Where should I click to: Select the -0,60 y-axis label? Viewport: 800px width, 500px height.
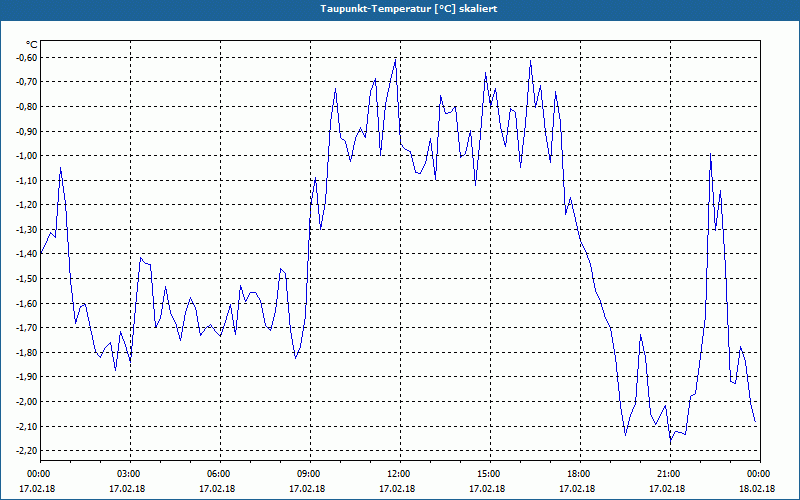(26, 58)
